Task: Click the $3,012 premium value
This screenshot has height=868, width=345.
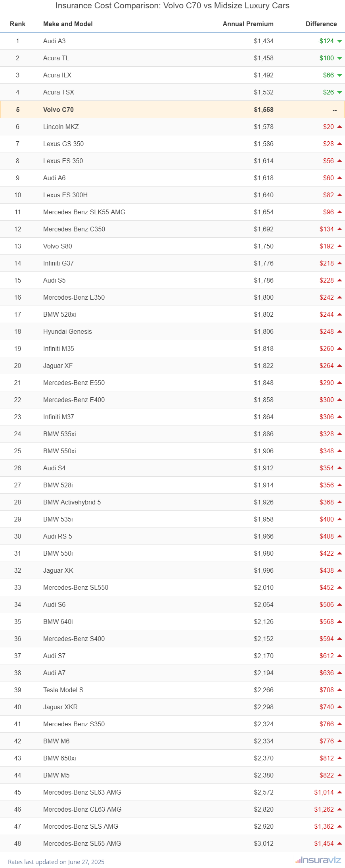Action: point(264,843)
